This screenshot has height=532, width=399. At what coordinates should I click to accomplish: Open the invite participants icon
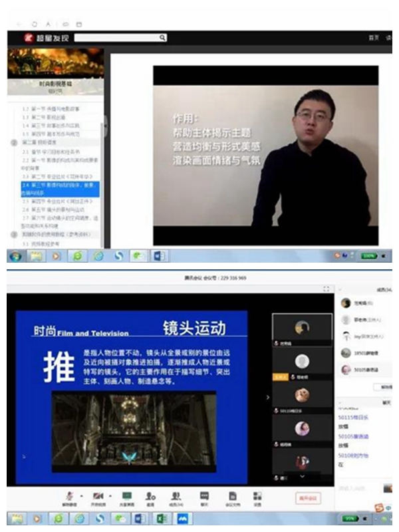151,496
